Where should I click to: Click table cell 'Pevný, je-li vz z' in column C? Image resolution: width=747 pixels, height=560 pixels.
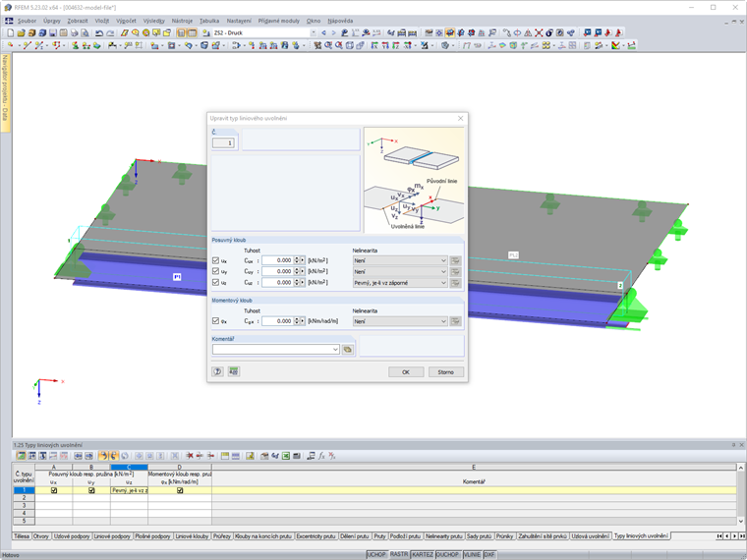[129, 490]
